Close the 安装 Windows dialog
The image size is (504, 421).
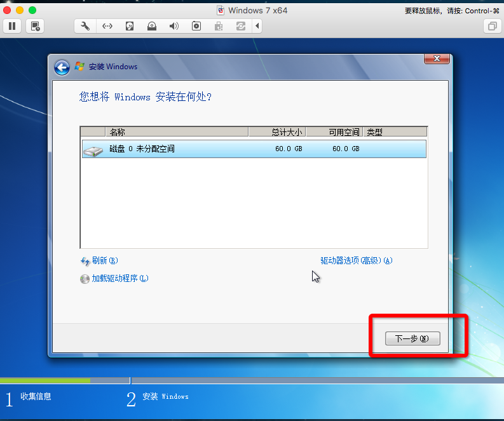437,58
